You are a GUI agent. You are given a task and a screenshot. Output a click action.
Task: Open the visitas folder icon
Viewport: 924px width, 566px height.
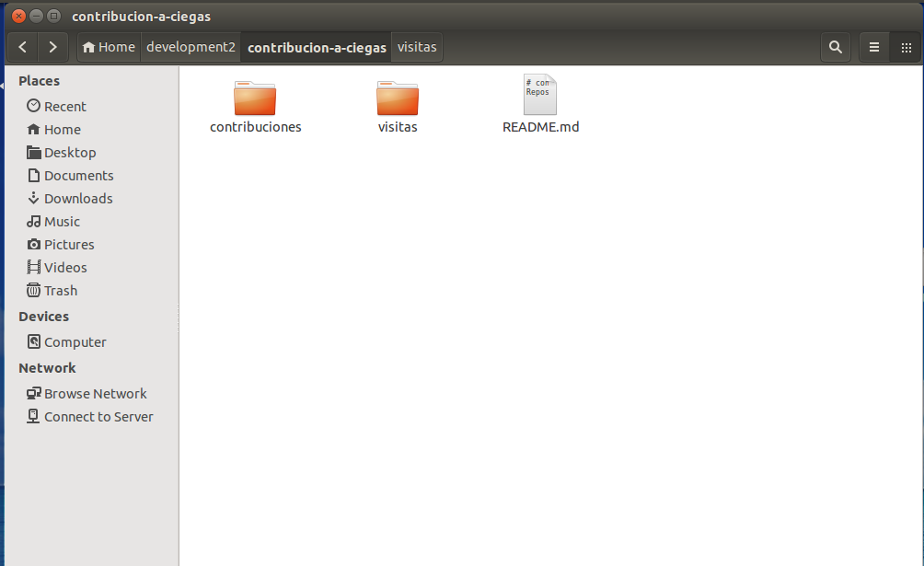tap(398, 98)
